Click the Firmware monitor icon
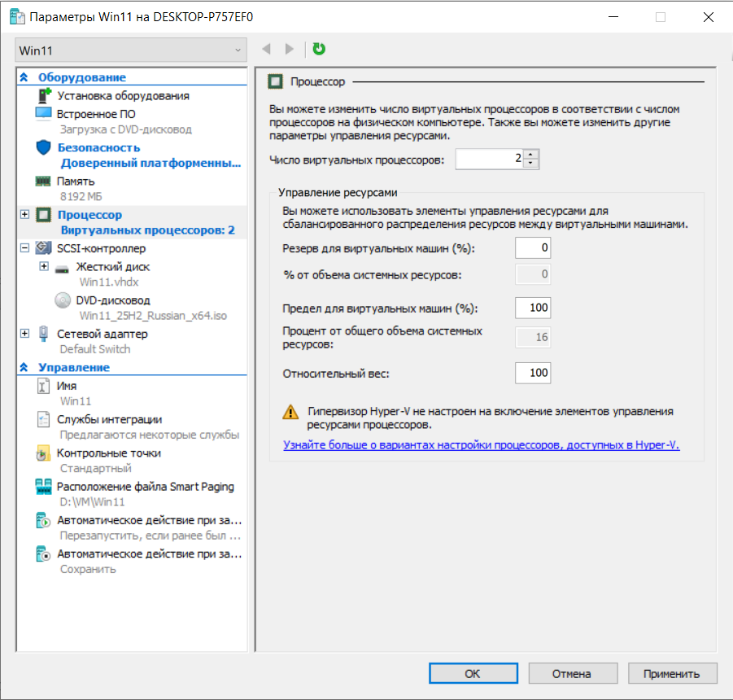The height and width of the screenshot is (700, 733). (x=43, y=114)
